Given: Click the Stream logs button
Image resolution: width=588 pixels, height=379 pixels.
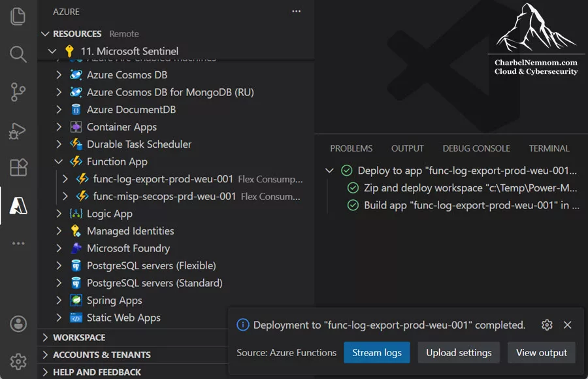Looking at the screenshot, I should point(377,353).
